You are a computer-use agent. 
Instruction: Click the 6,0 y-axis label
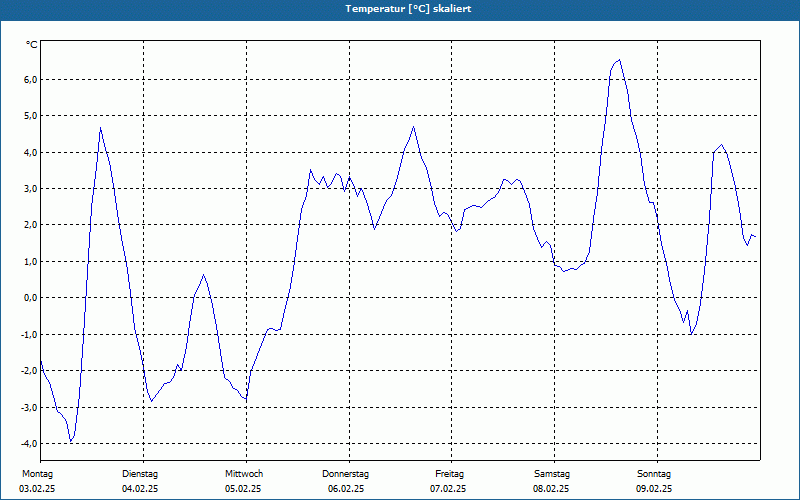point(30,80)
